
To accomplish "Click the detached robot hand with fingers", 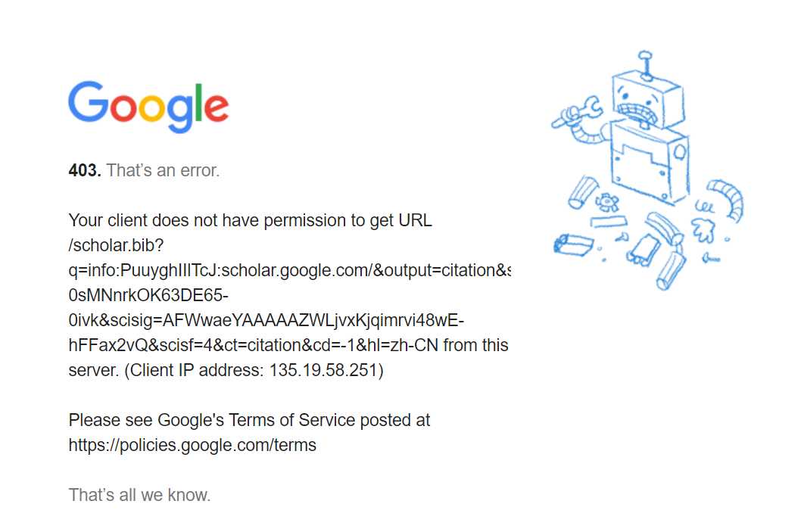I will click(703, 229).
